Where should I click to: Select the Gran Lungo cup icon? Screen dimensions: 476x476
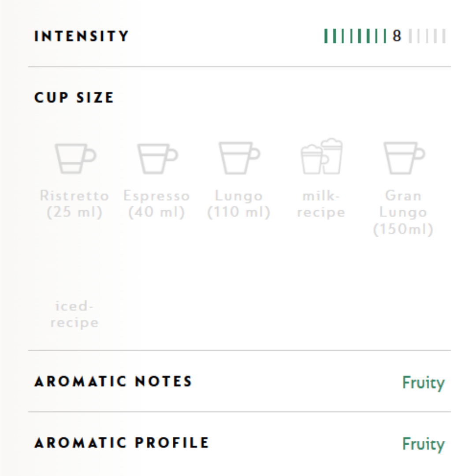tap(404, 158)
